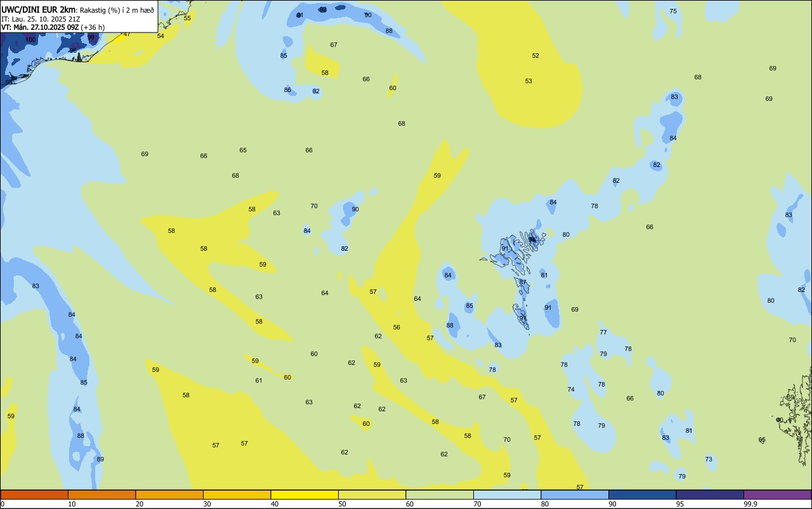812x509 pixels.
Task: Select the '74' humidity value
Action: [x=571, y=390]
